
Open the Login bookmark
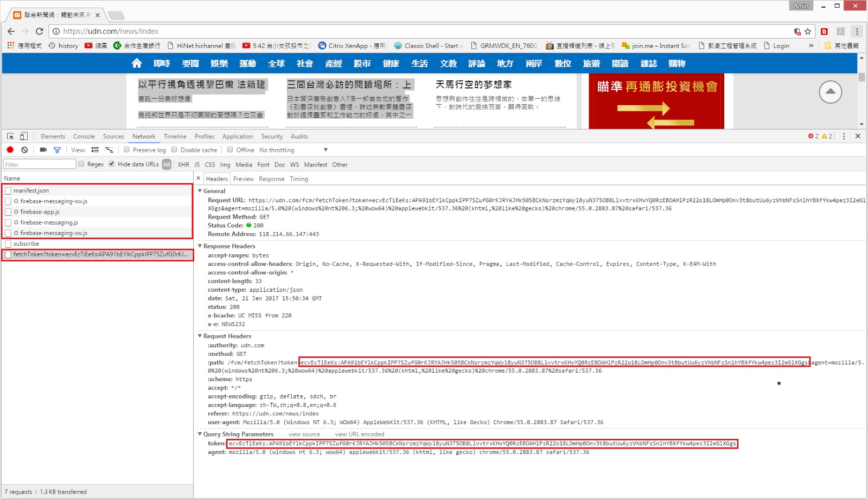pos(777,46)
